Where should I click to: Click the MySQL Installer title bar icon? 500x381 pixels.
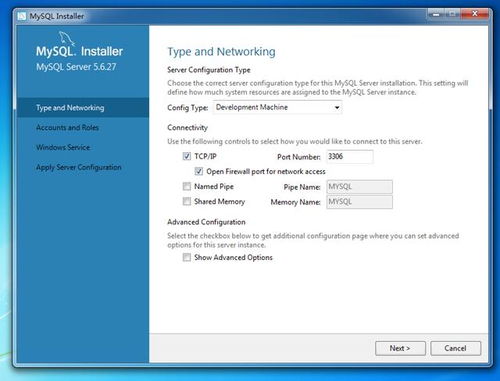point(22,16)
